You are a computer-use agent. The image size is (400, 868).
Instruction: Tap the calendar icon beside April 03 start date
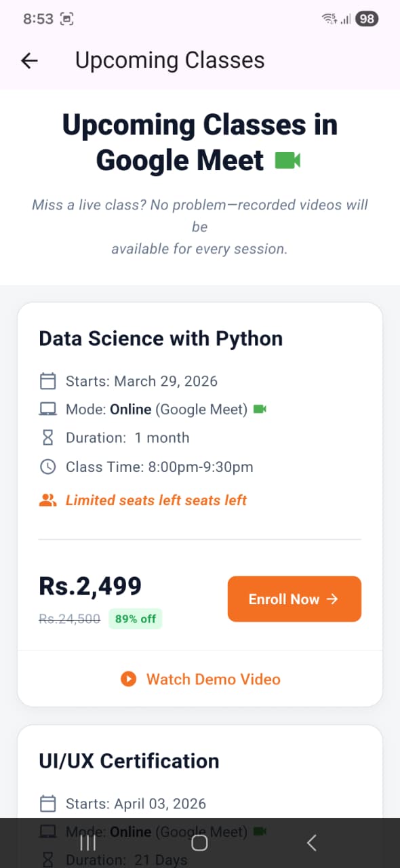click(x=47, y=803)
